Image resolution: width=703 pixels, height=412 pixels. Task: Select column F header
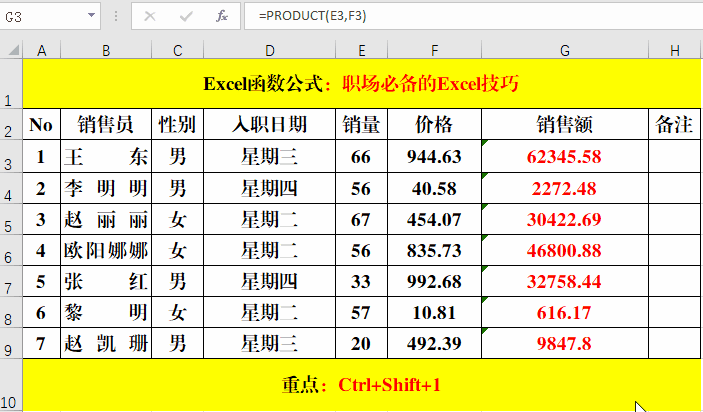coord(434,50)
